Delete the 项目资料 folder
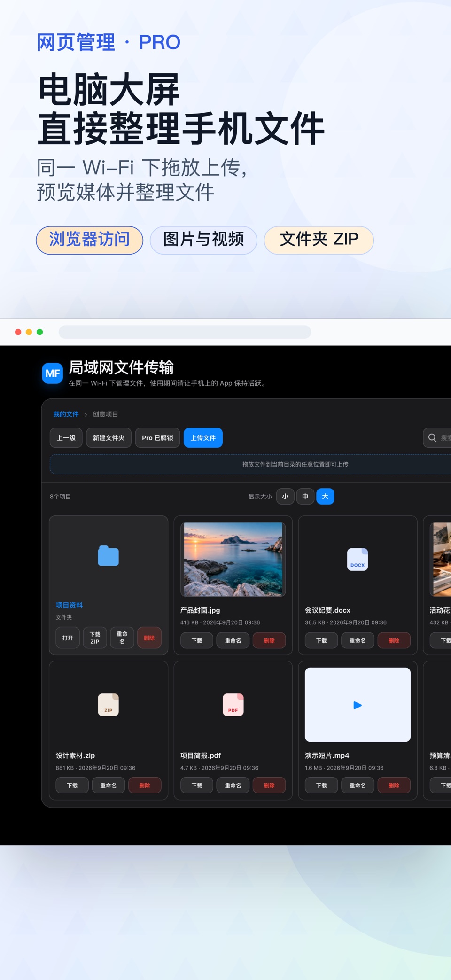451x980 pixels. pyautogui.click(x=149, y=638)
